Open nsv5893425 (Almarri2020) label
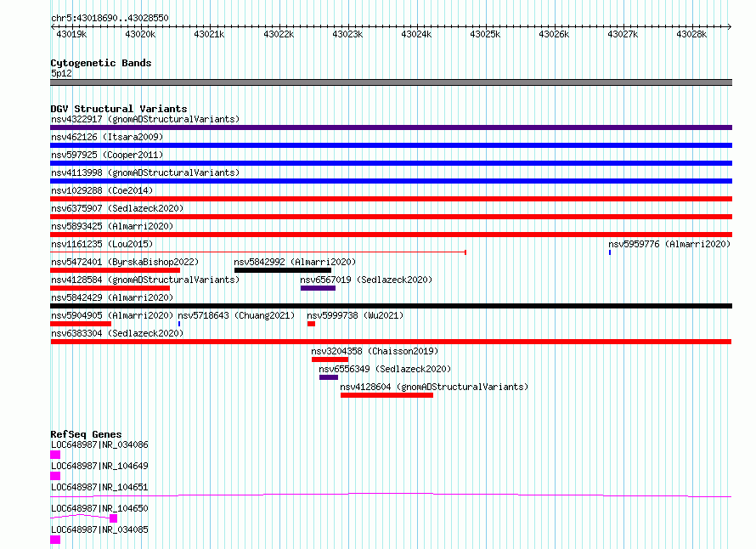 pos(112,226)
